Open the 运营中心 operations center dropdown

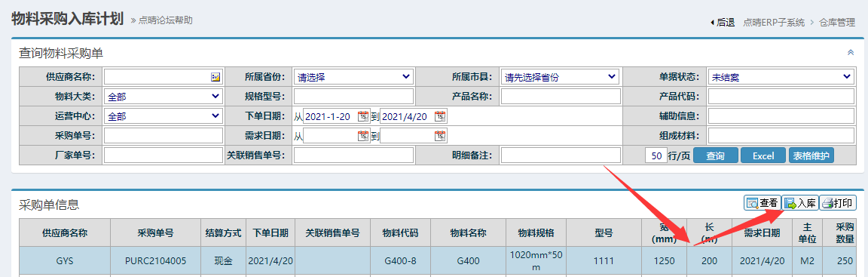164,116
